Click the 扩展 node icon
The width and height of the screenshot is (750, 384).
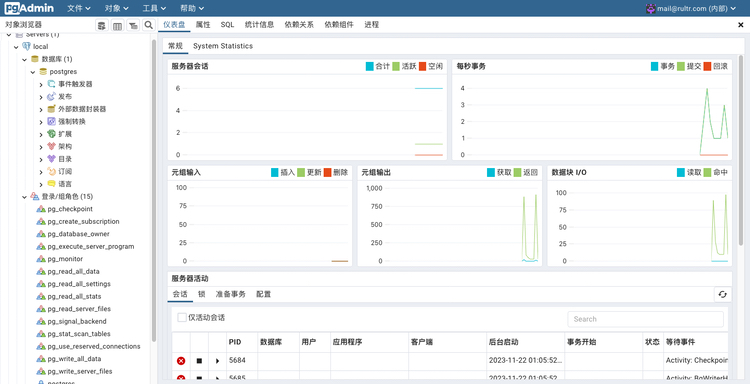pyautogui.click(x=51, y=134)
